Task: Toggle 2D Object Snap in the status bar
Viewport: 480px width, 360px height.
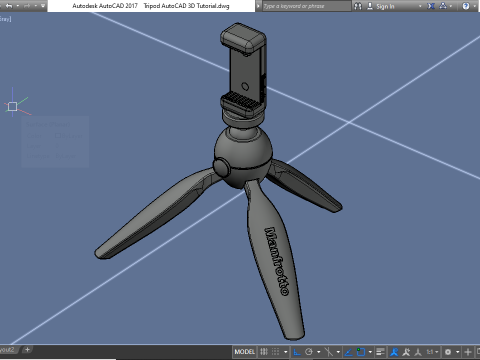Action: [x=361, y=352]
